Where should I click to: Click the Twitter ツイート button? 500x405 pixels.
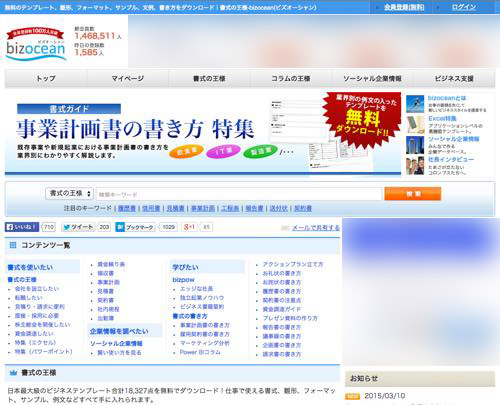click(78, 227)
